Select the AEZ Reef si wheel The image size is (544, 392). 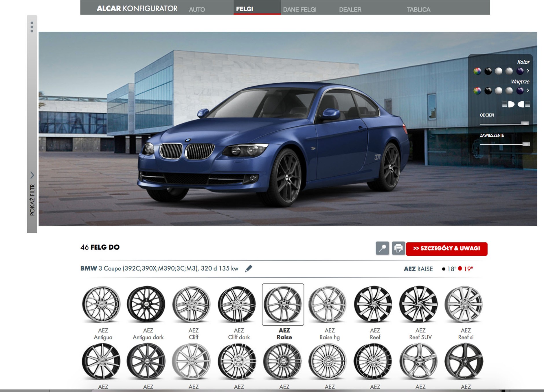click(x=464, y=304)
